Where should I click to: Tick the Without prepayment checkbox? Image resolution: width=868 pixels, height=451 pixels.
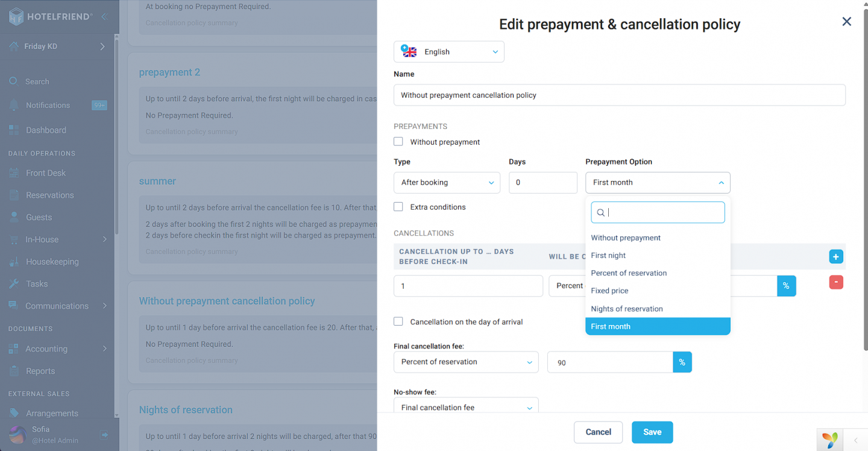click(x=398, y=142)
